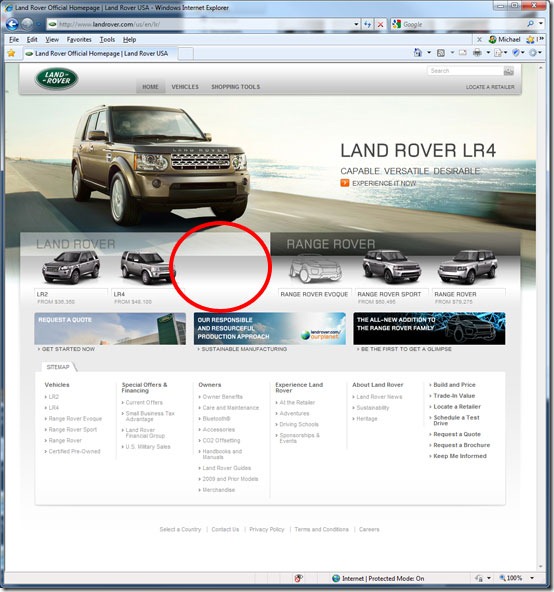
Task: Open the Tools gear dropdown arrow
Action: [540, 52]
